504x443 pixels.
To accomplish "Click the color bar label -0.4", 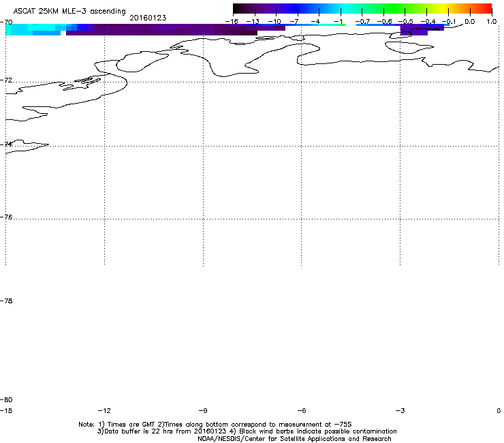I will [x=428, y=21].
